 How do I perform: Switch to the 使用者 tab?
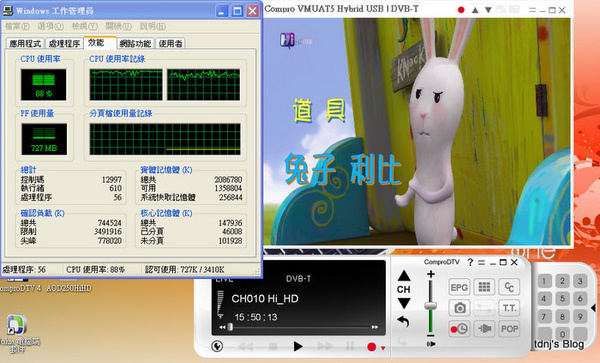pyautogui.click(x=170, y=44)
